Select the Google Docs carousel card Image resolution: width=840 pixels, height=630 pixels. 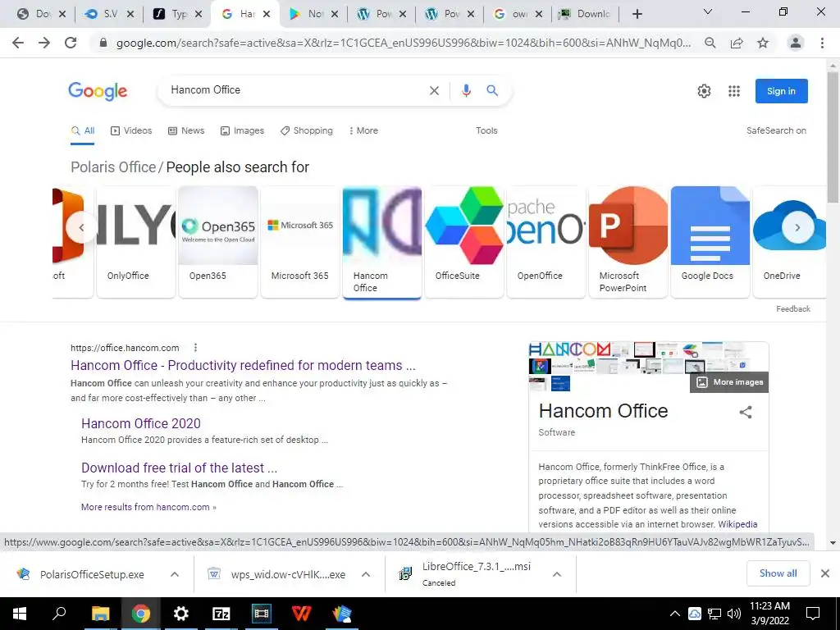click(710, 241)
